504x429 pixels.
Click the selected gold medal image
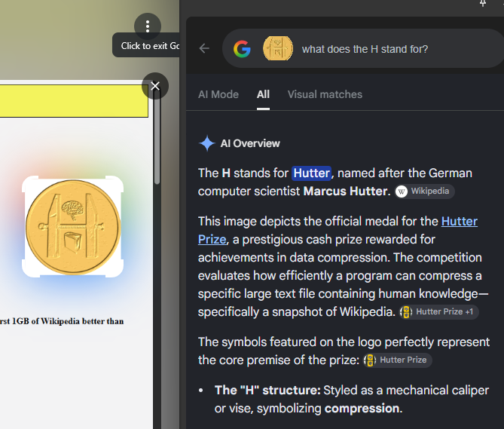tap(73, 227)
